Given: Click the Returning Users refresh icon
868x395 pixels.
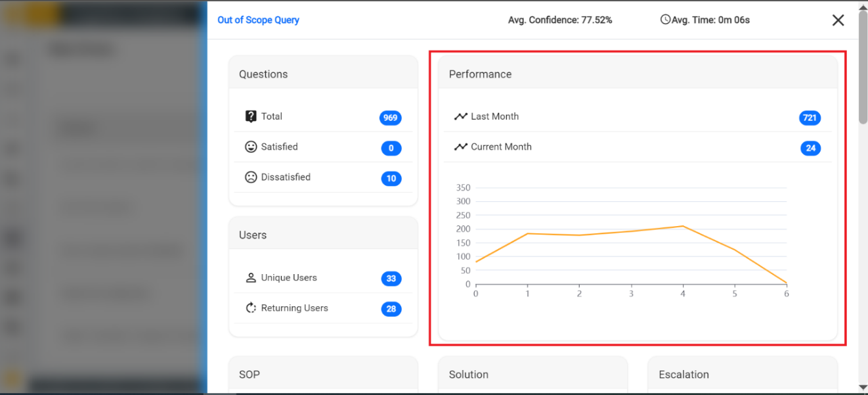Looking at the screenshot, I should (x=251, y=308).
